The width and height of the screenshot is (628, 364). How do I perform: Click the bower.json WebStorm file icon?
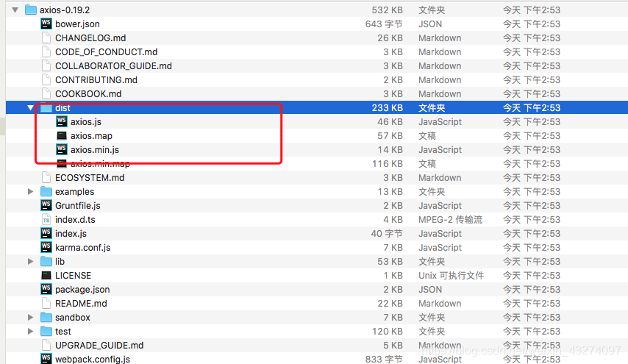click(46, 24)
